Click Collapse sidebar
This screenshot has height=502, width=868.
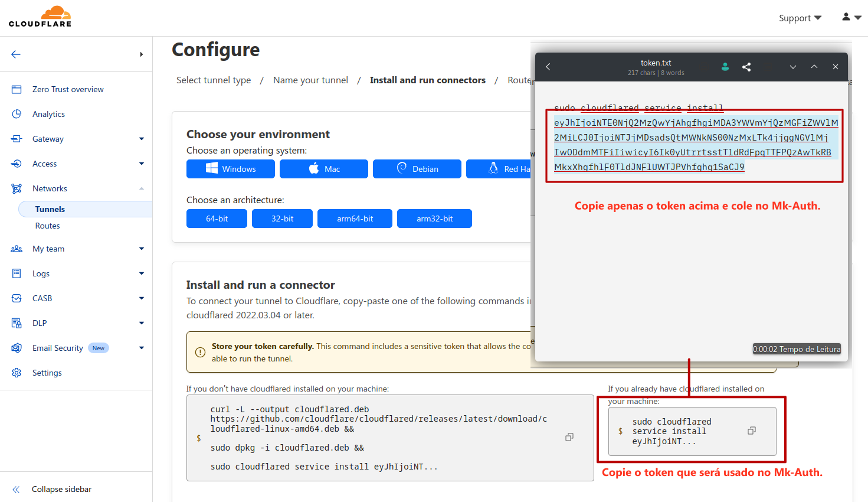(61, 489)
